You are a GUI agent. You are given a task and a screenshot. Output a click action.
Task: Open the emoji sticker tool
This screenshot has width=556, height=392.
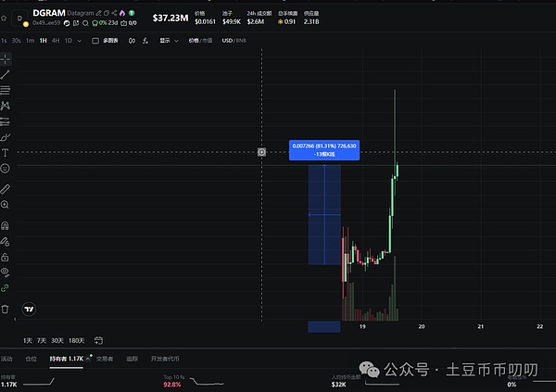(6, 168)
